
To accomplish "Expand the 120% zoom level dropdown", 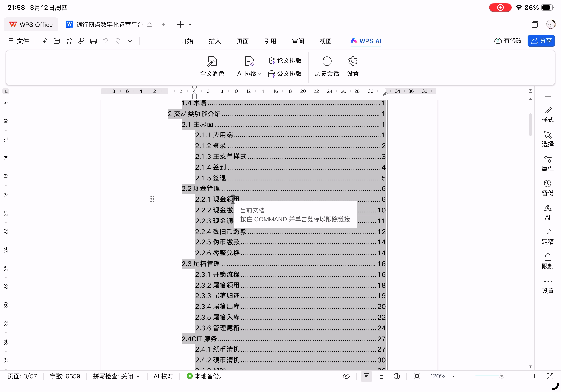I will (453, 376).
